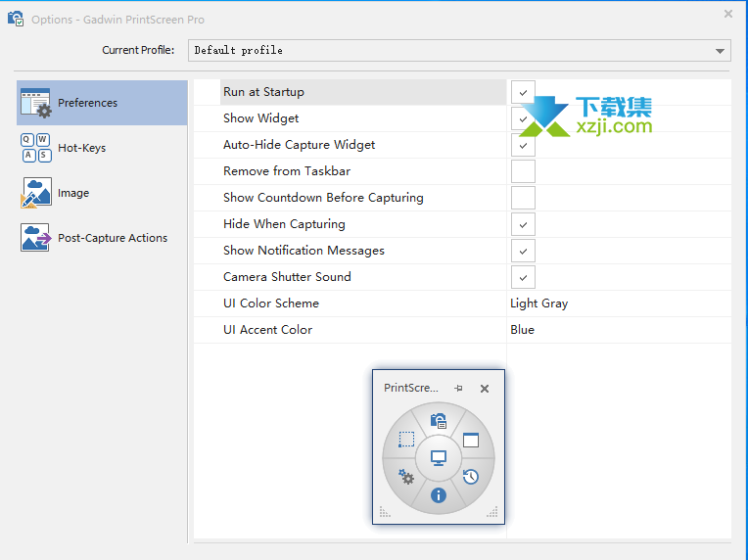Toggle the Hide When Capturing checkbox
This screenshot has height=560, width=748.
click(523, 224)
